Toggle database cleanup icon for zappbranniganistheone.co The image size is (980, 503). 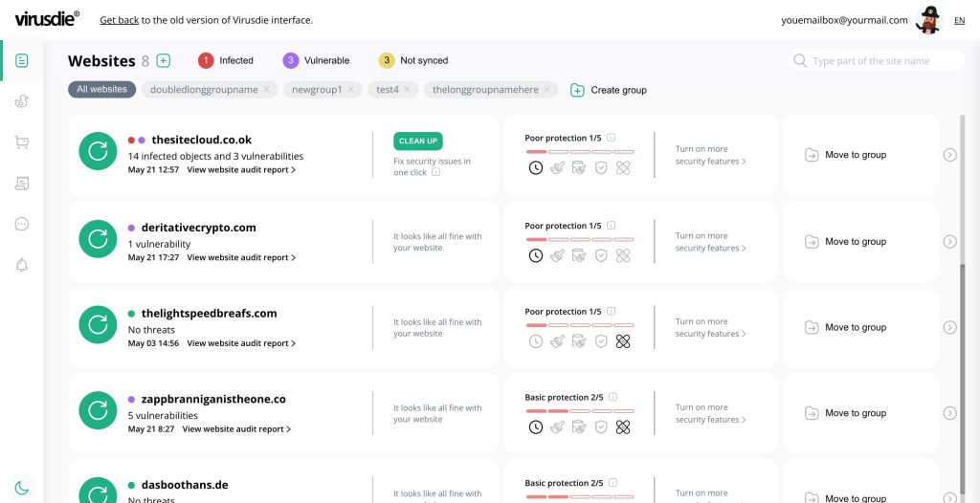pos(579,426)
